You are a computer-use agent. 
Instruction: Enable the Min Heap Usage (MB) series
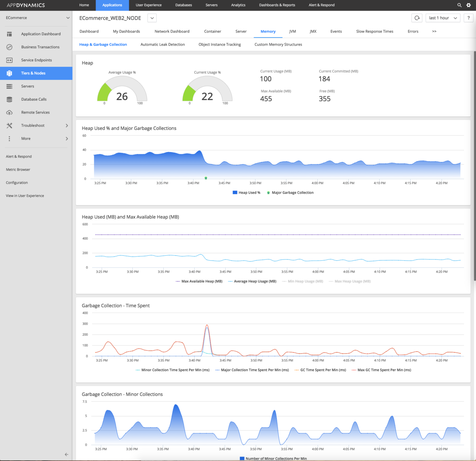click(x=303, y=281)
